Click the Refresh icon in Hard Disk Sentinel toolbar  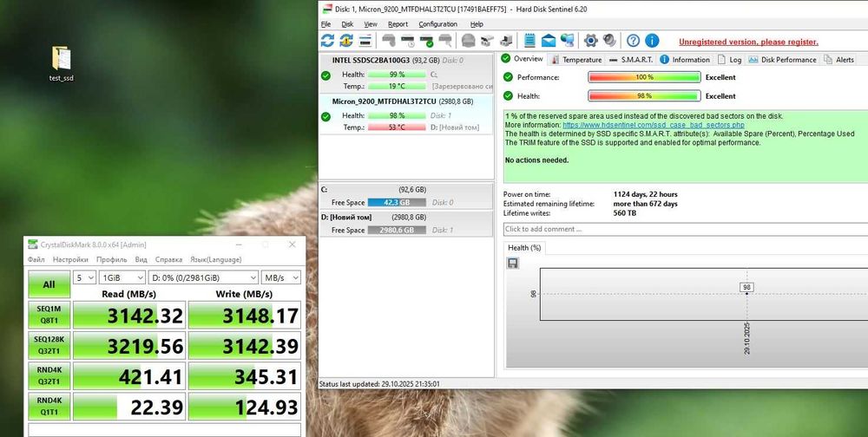pyautogui.click(x=327, y=41)
